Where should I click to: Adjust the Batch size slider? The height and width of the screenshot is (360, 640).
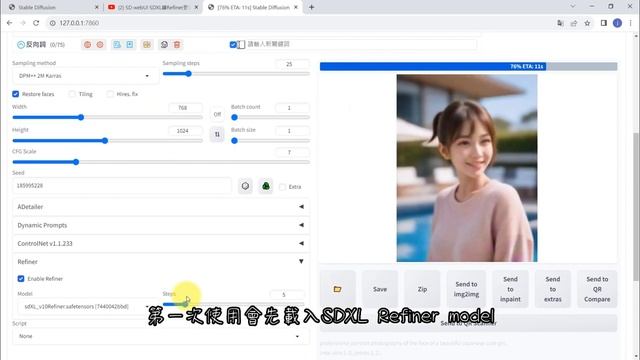tap(270, 141)
